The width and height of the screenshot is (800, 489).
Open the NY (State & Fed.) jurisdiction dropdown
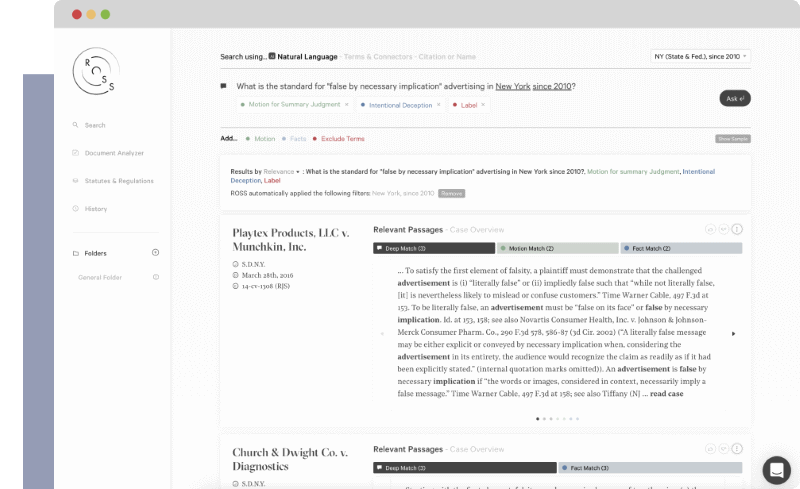(700, 56)
